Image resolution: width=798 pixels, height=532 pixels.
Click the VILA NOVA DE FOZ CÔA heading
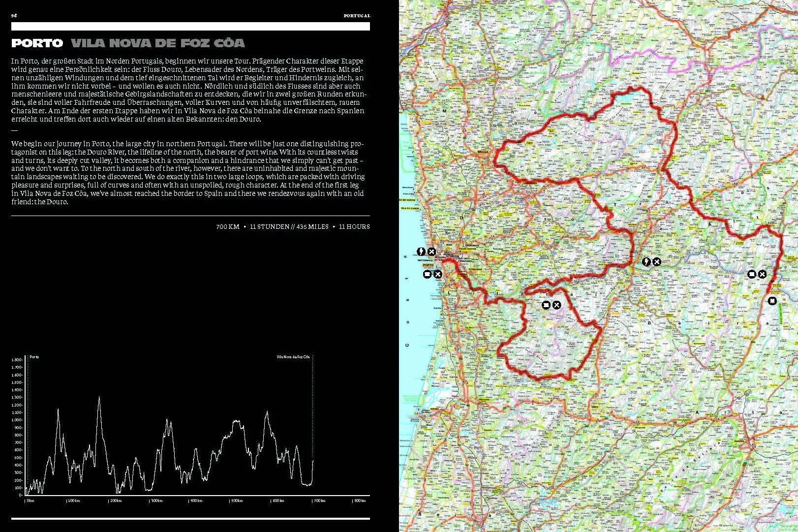click(x=158, y=43)
